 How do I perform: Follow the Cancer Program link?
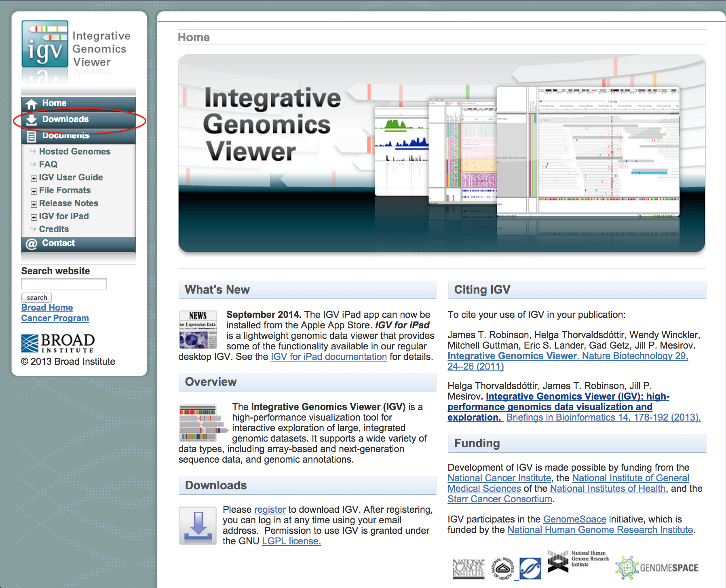pyautogui.click(x=55, y=318)
